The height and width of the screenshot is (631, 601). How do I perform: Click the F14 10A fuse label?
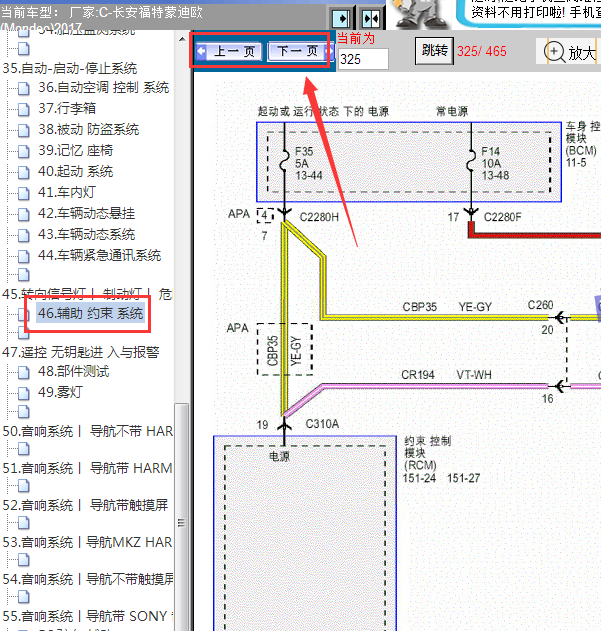495,163
